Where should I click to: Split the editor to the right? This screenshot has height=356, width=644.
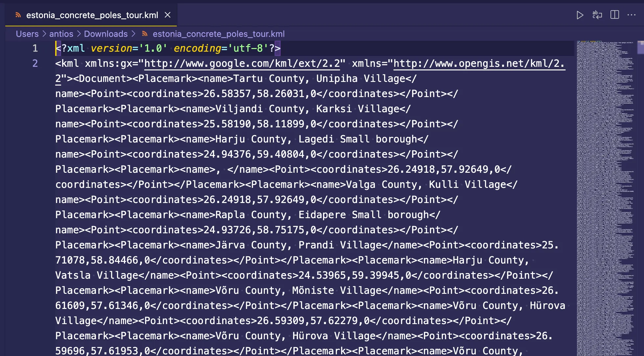tap(614, 15)
